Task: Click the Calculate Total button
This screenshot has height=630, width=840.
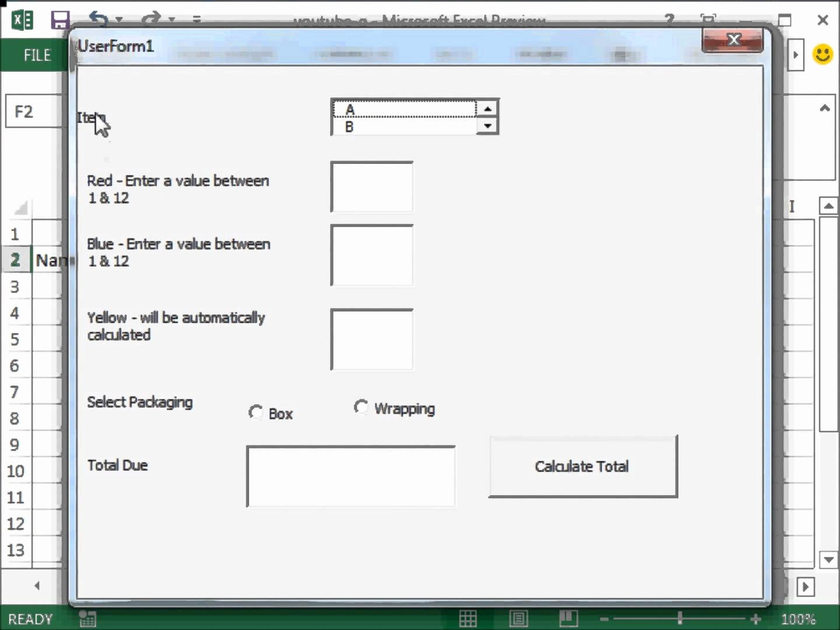Action: (582, 467)
